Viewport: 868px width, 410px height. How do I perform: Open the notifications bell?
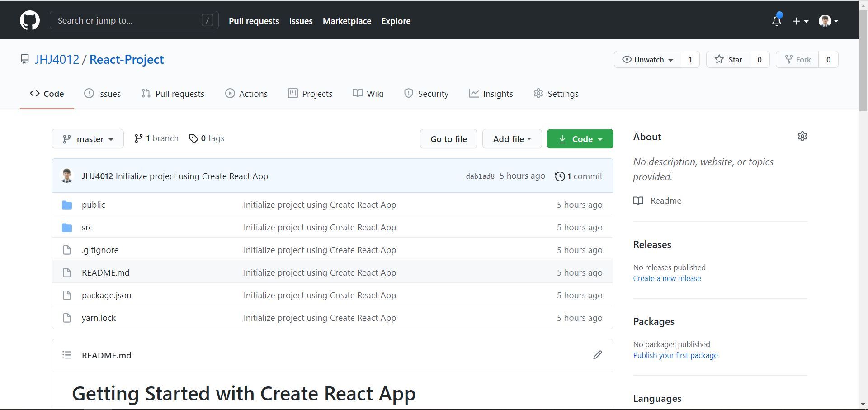pos(776,21)
